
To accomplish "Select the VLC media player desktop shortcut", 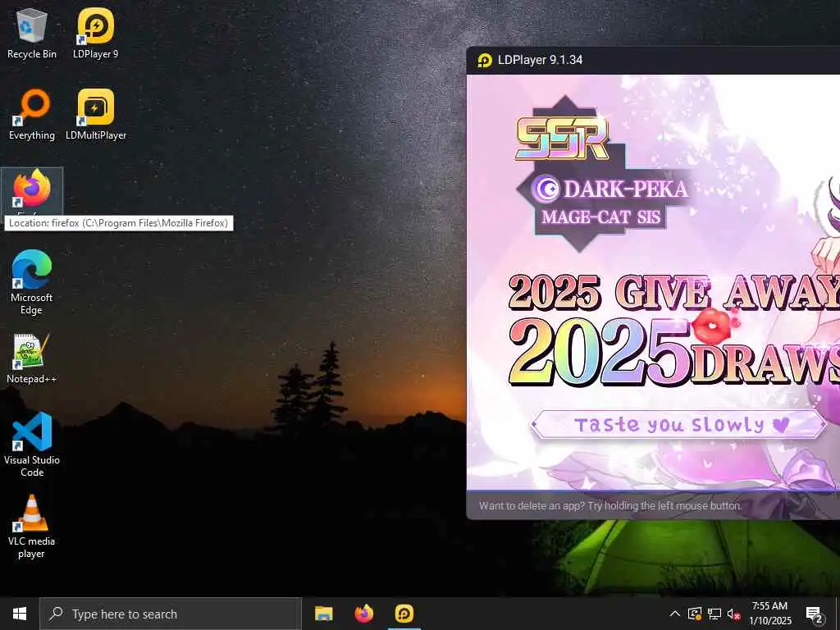I will coord(32,527).
